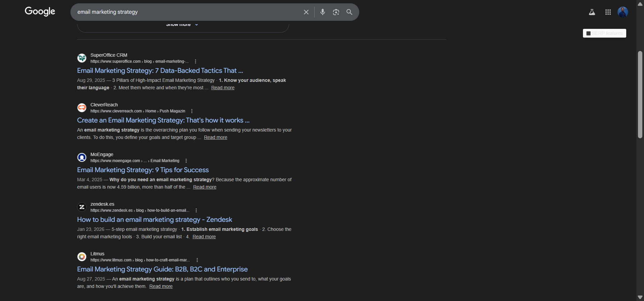Open the Google apps grid icon
The height and width of the screenshot is (301, 644).
608,12
